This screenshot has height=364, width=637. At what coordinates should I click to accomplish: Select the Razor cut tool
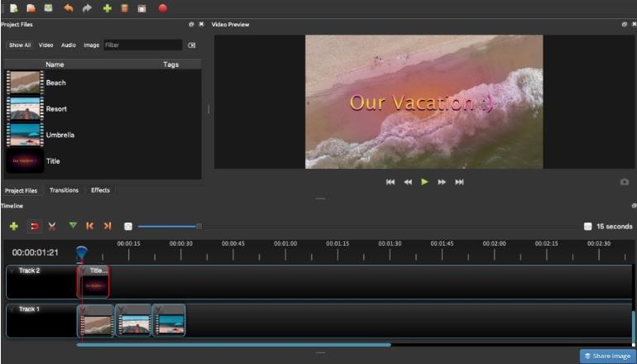[x=52, y=226]
